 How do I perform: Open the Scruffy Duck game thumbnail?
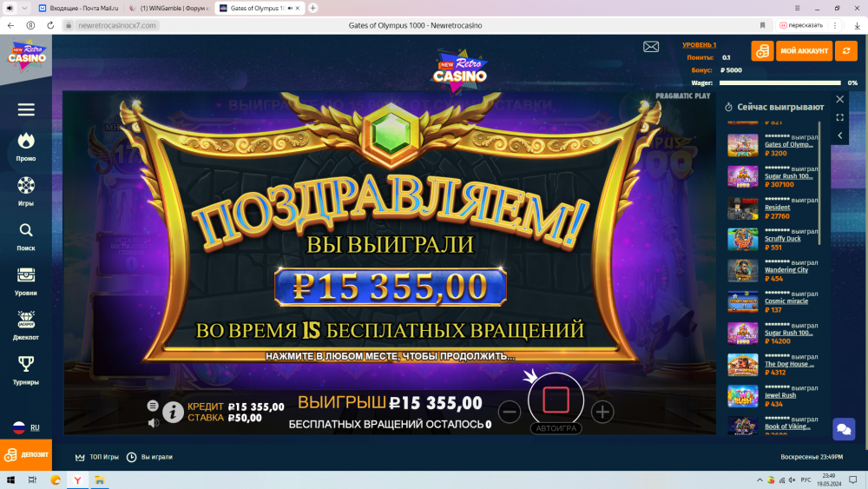click(742, 239)
